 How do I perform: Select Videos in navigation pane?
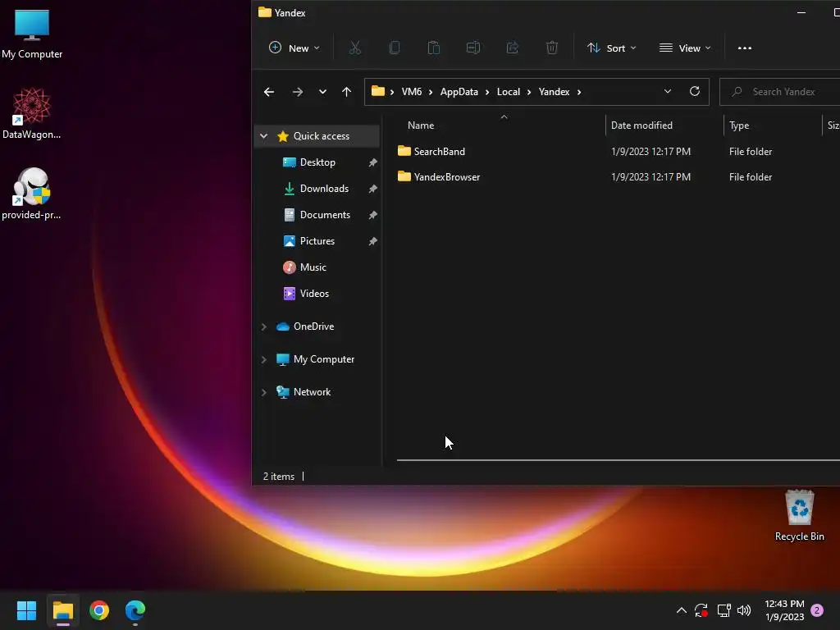314,294
